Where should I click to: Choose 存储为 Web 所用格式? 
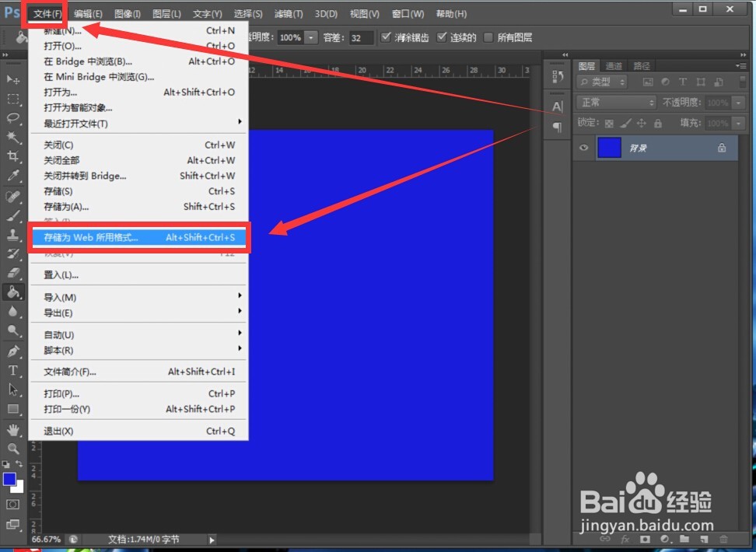[x=139, y=237]
